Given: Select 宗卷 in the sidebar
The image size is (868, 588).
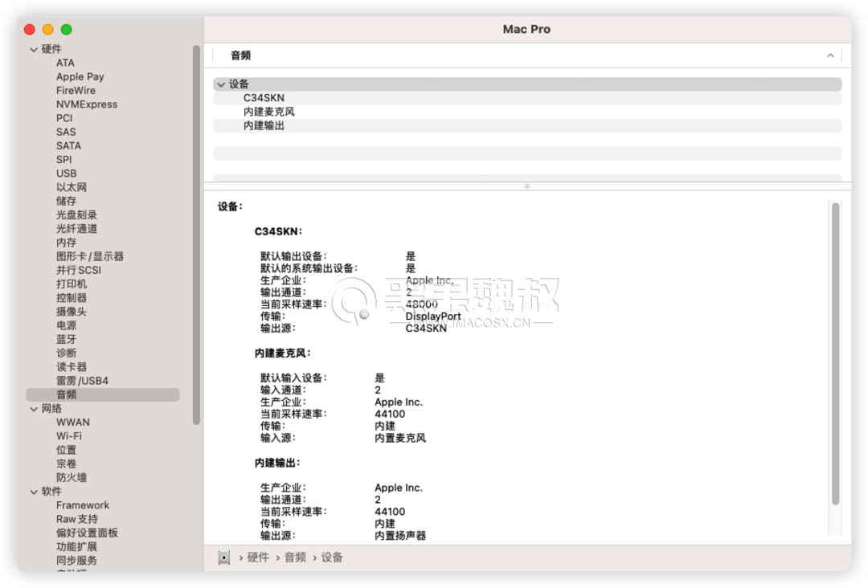Looking at the screenshot, I should click(67, 464).
